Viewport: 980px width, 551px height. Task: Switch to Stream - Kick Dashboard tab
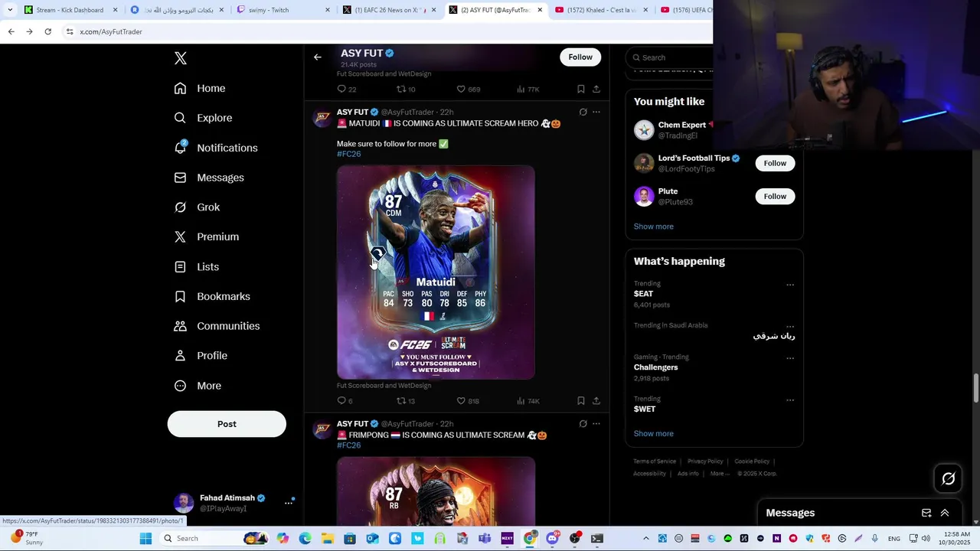click(70, 10)
